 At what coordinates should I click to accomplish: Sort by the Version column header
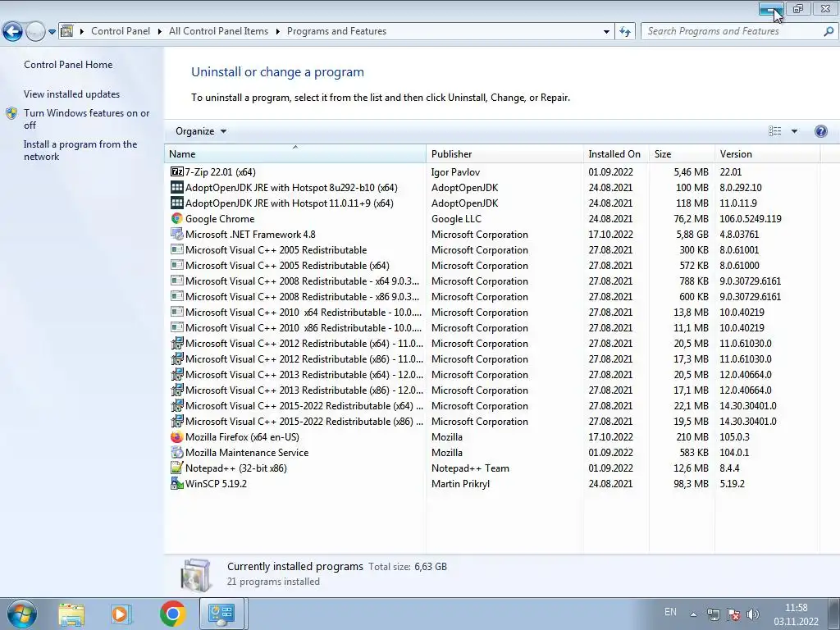(767, 153)
